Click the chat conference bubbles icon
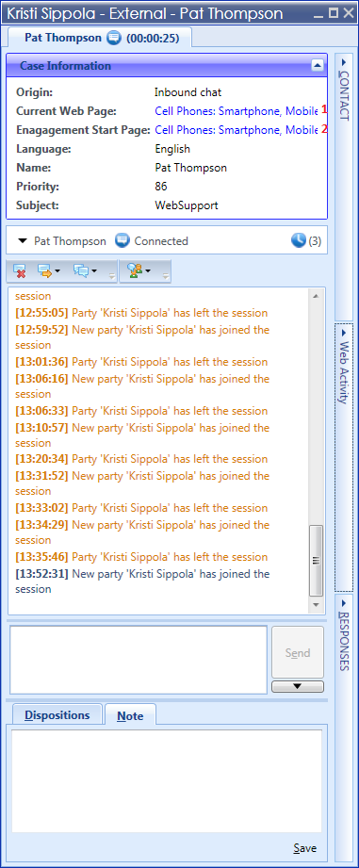Viewport: 359px width, 868px height. coord(81,270)
